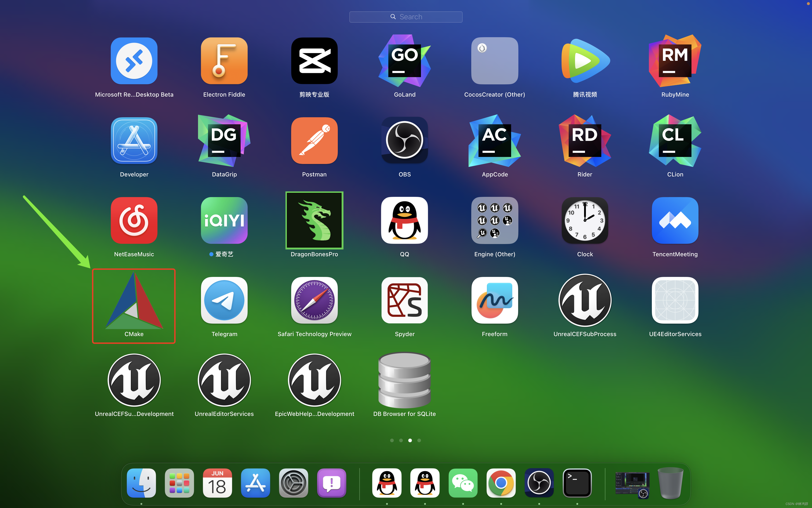Open QQ in the Launchpad grid
This screenshot has width=812, height=508.
tap(405, 220)
